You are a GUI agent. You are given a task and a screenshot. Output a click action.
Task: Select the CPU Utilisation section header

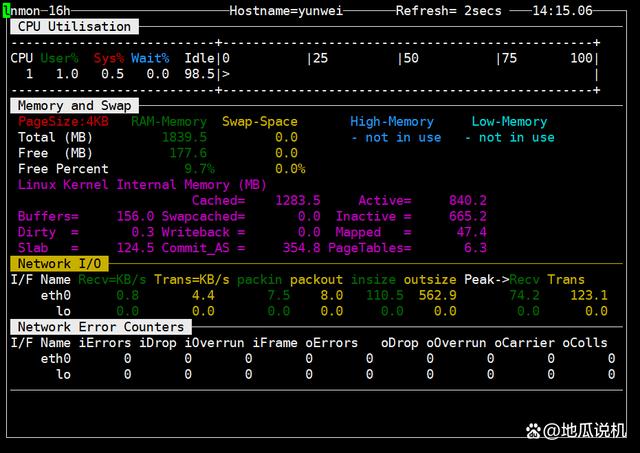pyautogui.click(x=74, y=27)
